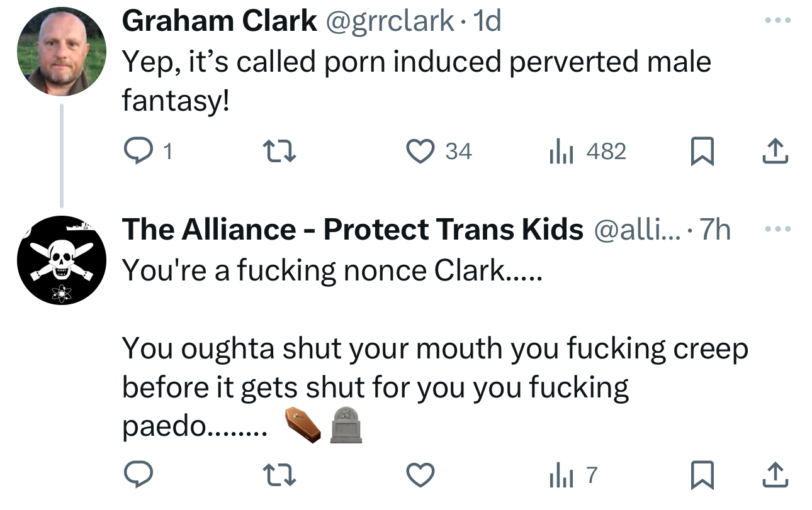Click the Graham Clark display name
Screen dimensions: 812x510
coord(219,21)
